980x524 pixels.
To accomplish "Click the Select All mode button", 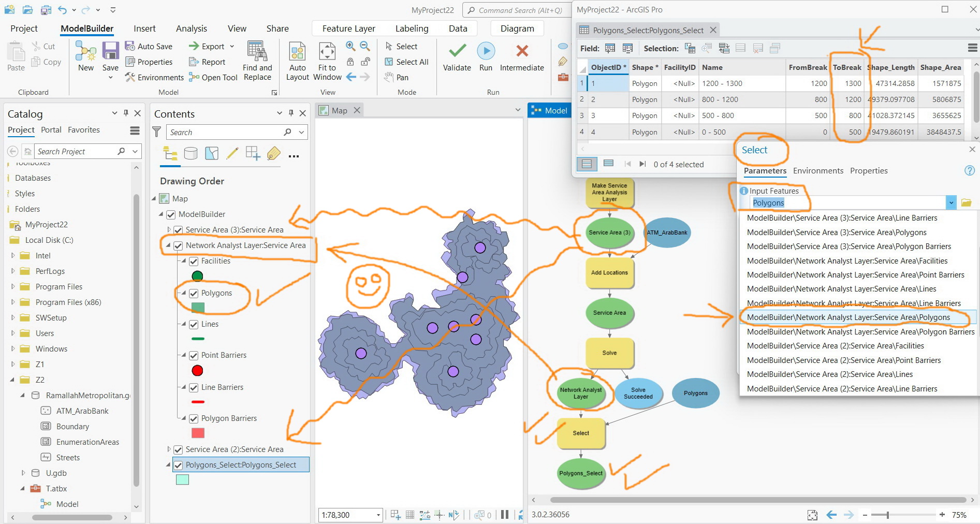I will pyautogui.click(x=407, y=62).
